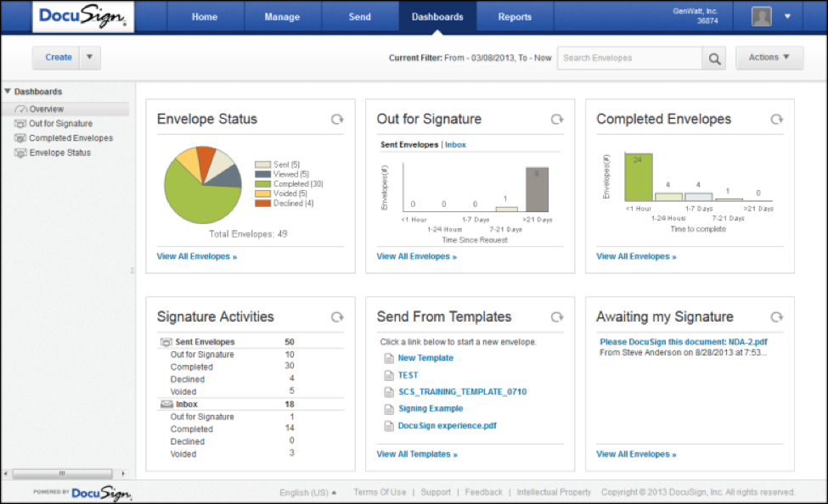The image size is (828, 504).
Task: Open the profile dropdown arrow
Action: 787,16
